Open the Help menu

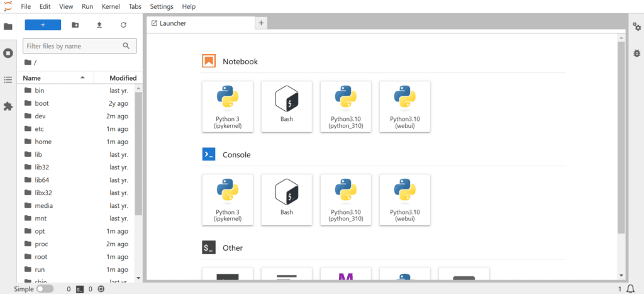point(189,6)
